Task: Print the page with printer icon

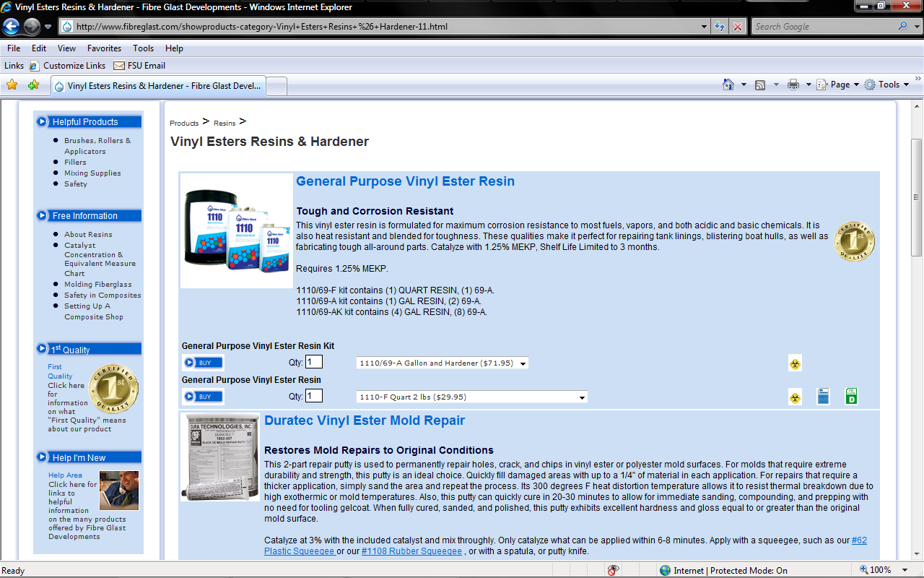Action: pyautogui.click(x=793, y=85)
